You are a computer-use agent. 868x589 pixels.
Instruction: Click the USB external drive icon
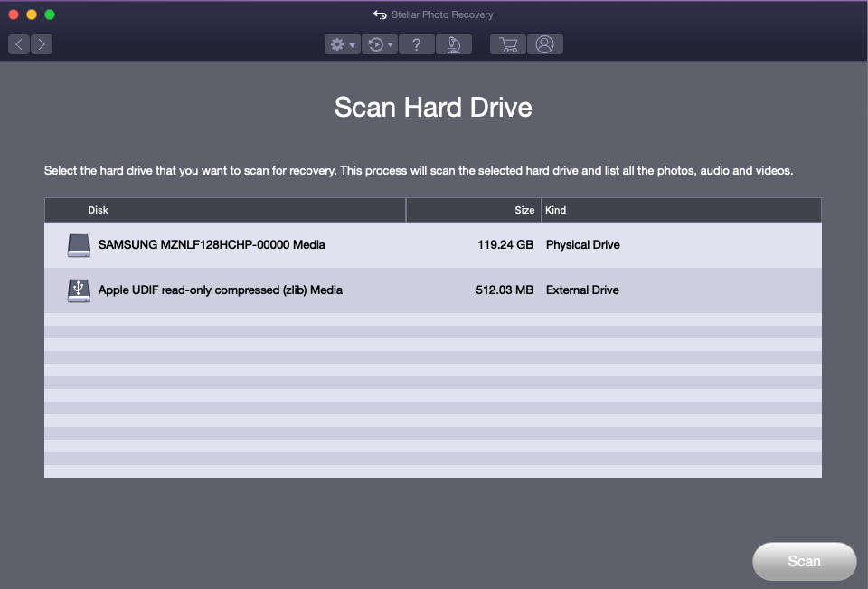click(79, 290)
